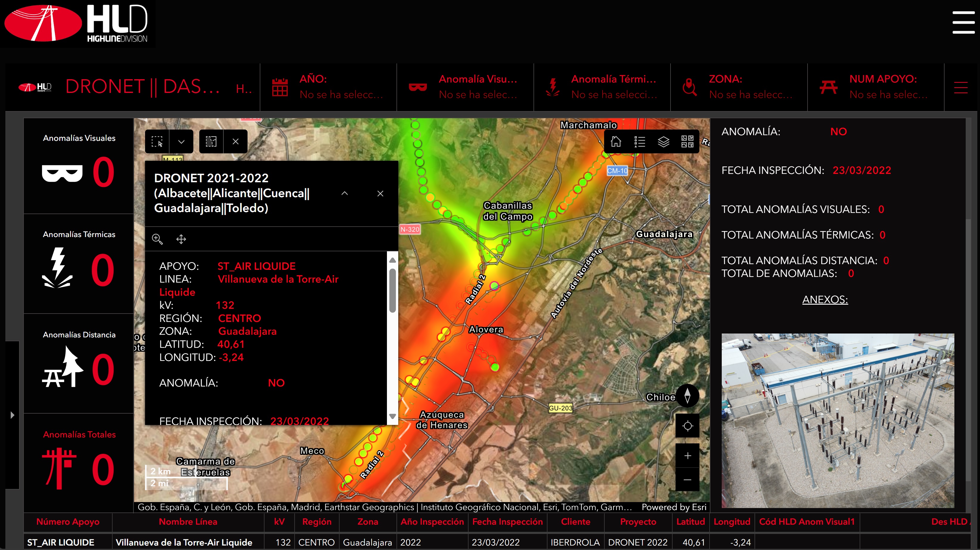This screenshot has width=980, height=550.
Task: Open the ZONA filter selector
Action: (738, 87)
